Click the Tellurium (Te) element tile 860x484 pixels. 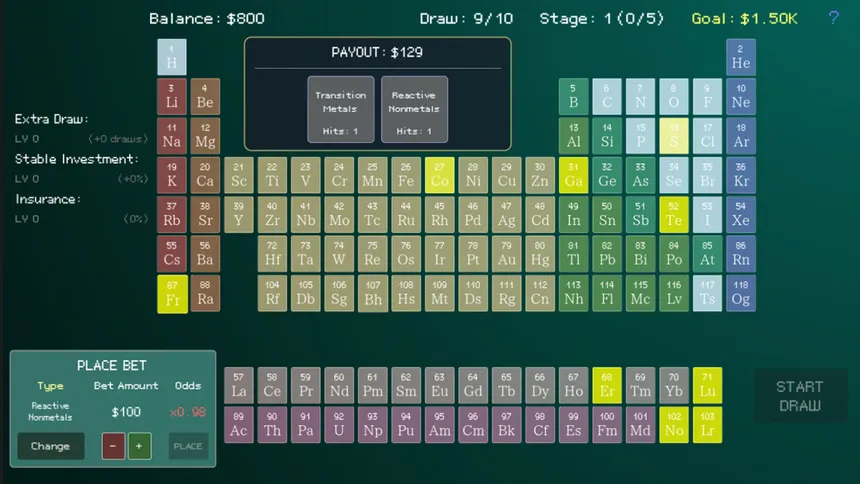(674, 215)
